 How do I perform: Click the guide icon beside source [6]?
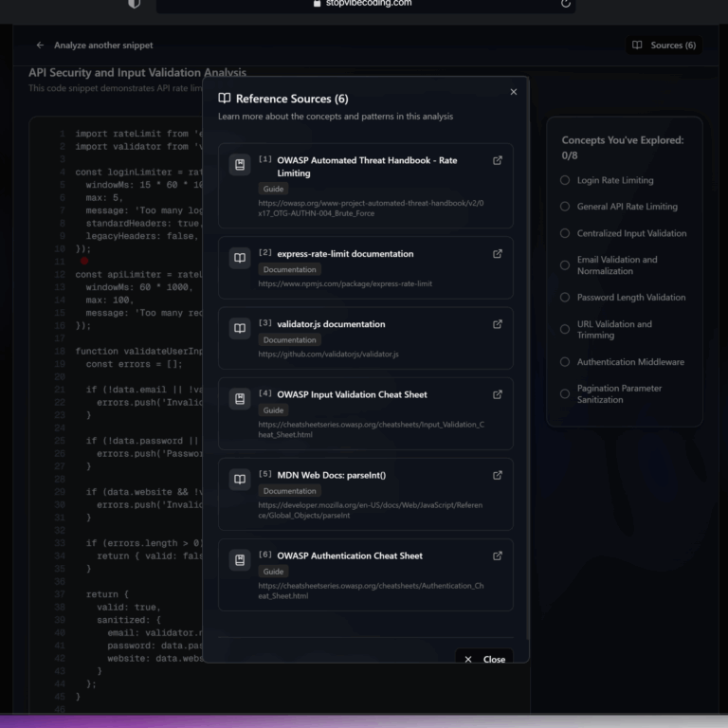(240, 560)
